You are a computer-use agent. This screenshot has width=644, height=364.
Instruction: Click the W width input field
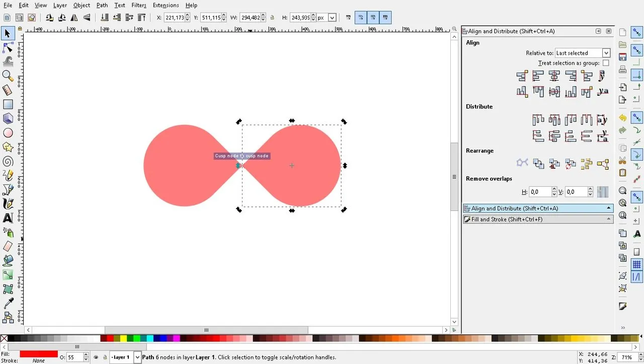pos(251,18)
